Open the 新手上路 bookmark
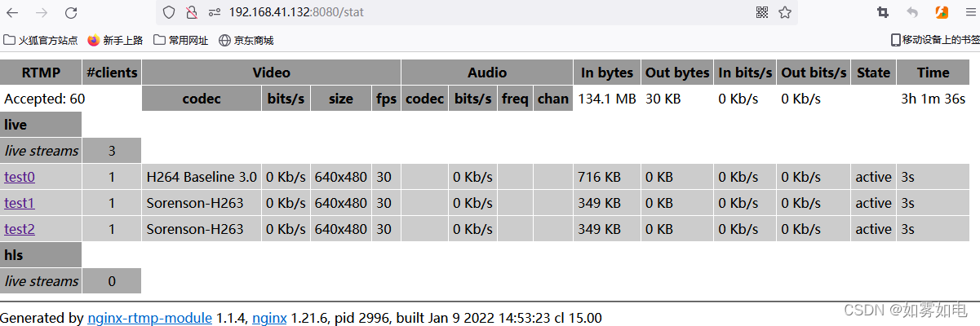 click(x=115, y=40)
